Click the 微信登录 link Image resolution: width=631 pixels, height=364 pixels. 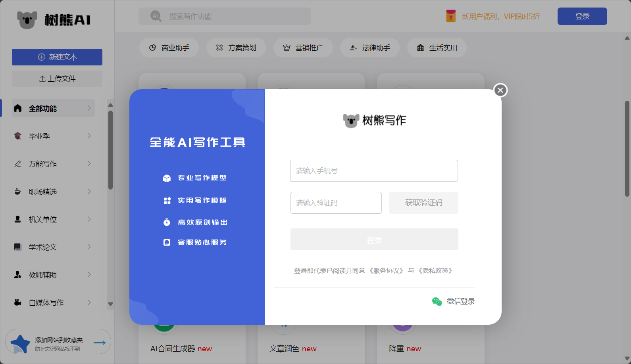461,301
